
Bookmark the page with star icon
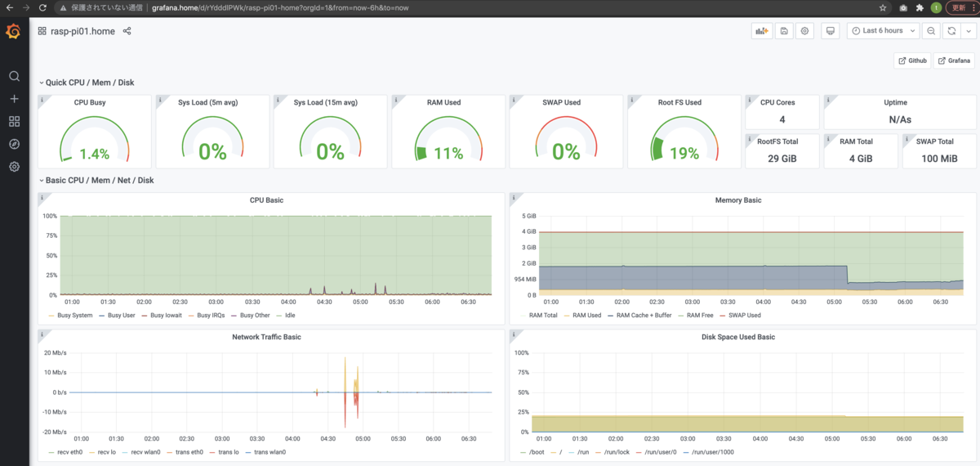(883, 7)
